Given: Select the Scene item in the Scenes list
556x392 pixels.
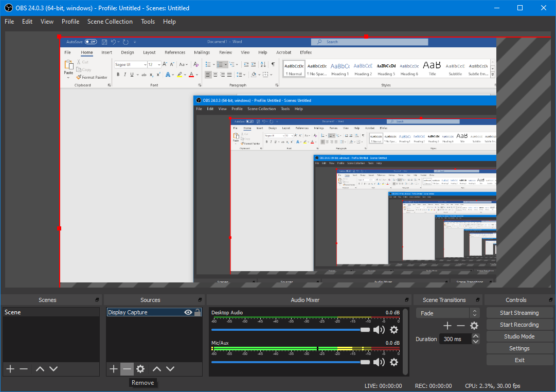Looking at the screenshot, I should pyautogui.click(x=51, y=312).
